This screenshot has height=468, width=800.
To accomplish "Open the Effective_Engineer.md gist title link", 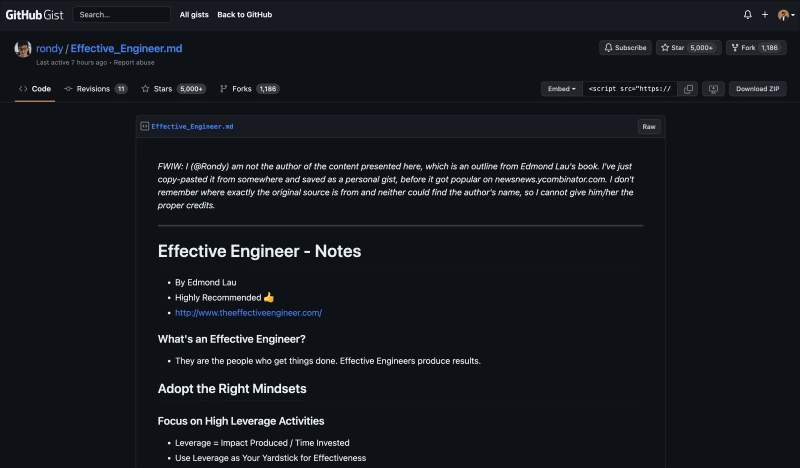I will coord(126,48).
